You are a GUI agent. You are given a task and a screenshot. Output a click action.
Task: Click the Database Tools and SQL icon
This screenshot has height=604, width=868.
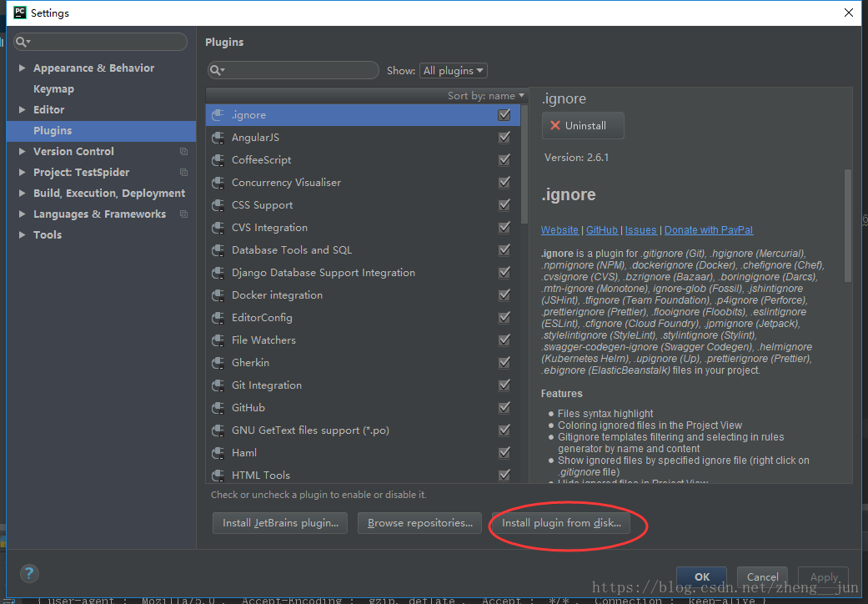point(218,250)
